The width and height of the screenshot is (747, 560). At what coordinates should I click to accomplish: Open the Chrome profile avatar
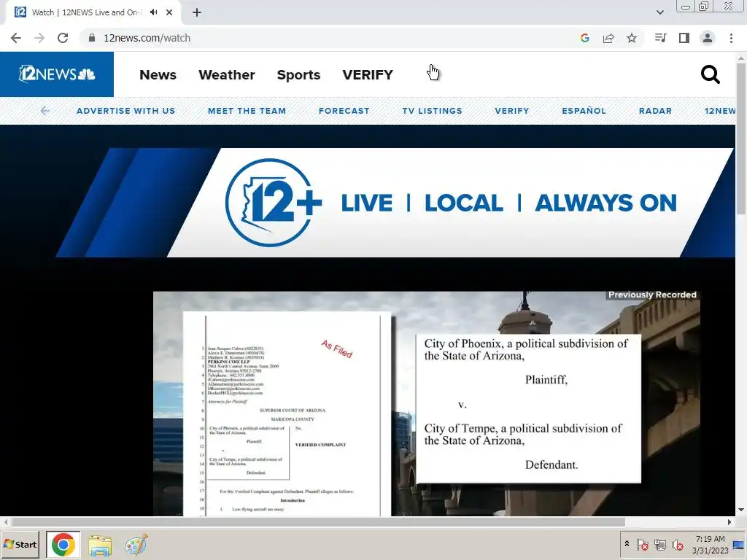coord(708,38)
